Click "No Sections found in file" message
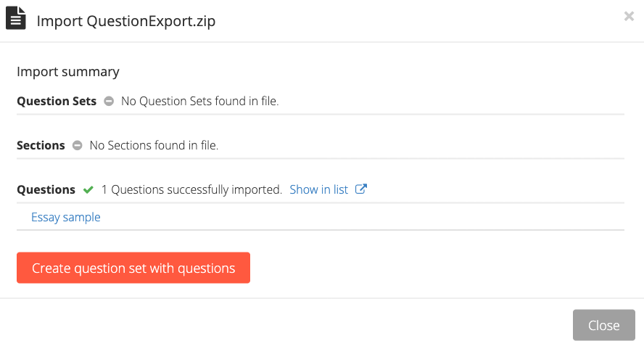 click(154, 146)
